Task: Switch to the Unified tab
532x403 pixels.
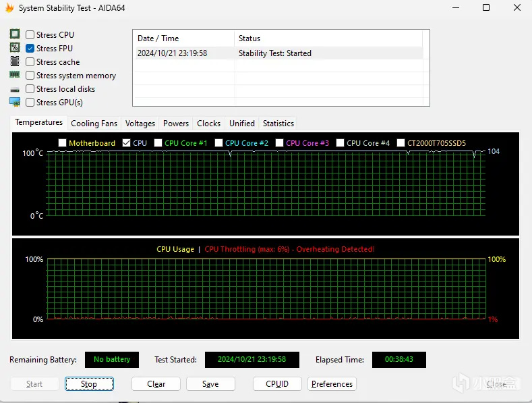Action: click(242, 124)
